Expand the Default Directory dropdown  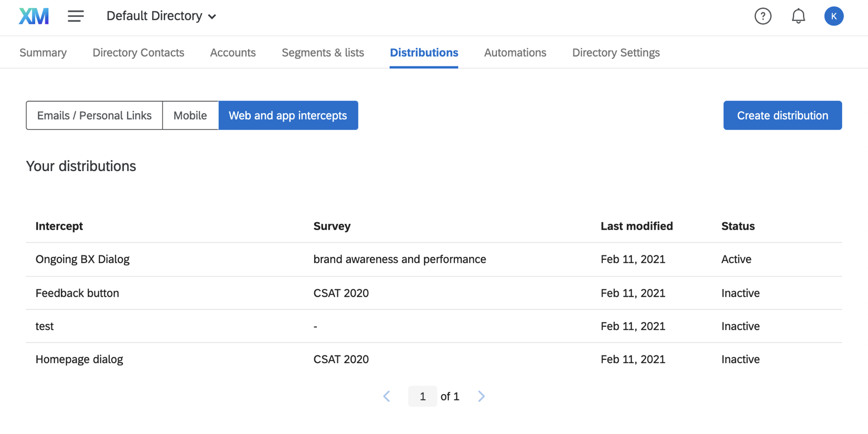coord(161,16)
